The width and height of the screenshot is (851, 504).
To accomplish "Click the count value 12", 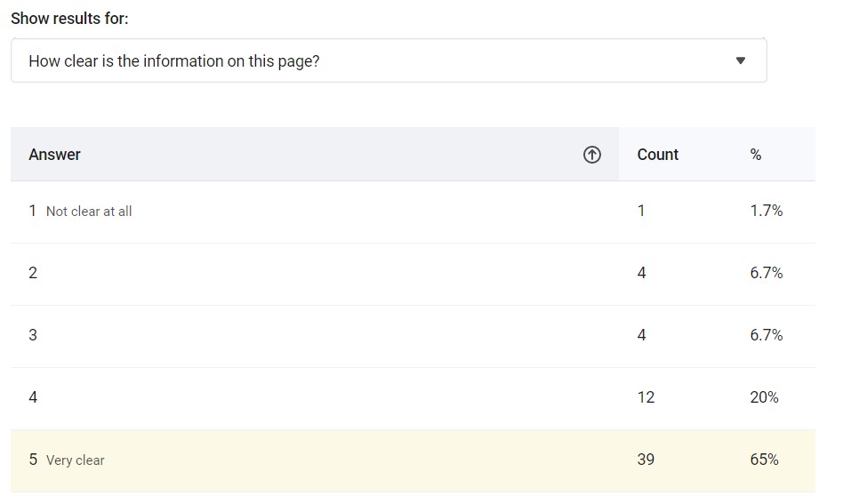I will click(646, 397).
